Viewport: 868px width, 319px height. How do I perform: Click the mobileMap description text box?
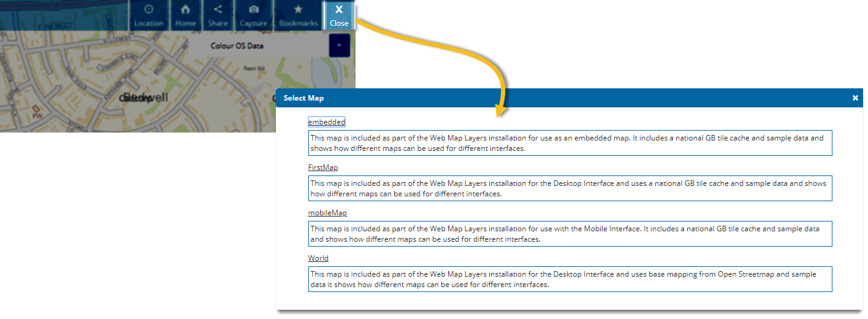point(569,234)
